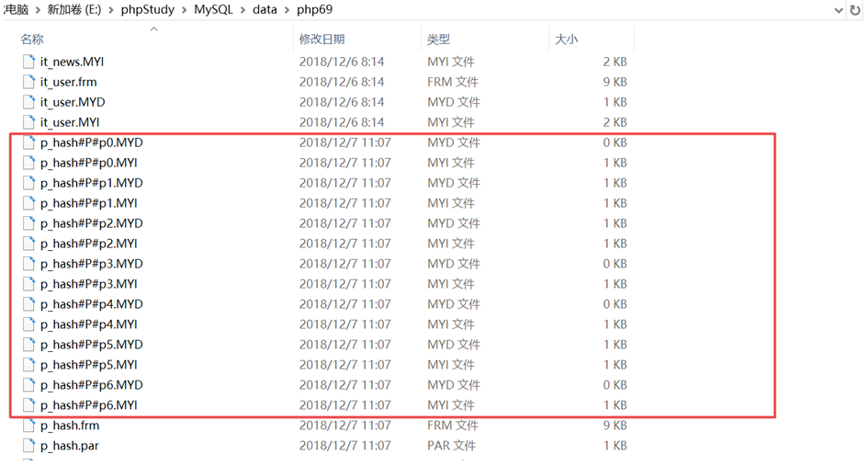Click the file icon of it_user.frm
This screenshot has width=868, height=466.
28,82
